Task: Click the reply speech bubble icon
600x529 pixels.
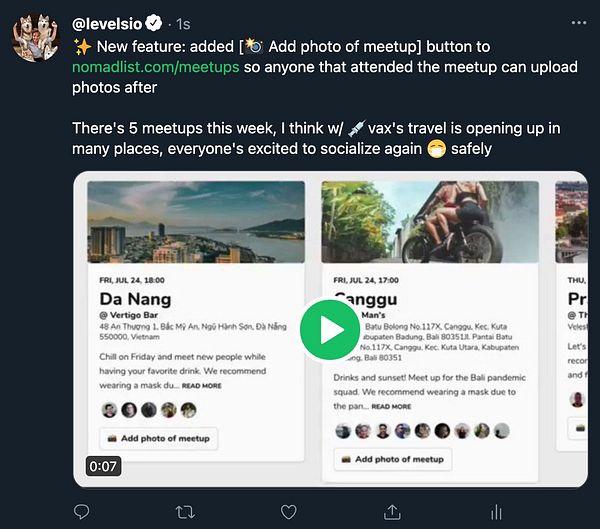Action: coord(83,512)
